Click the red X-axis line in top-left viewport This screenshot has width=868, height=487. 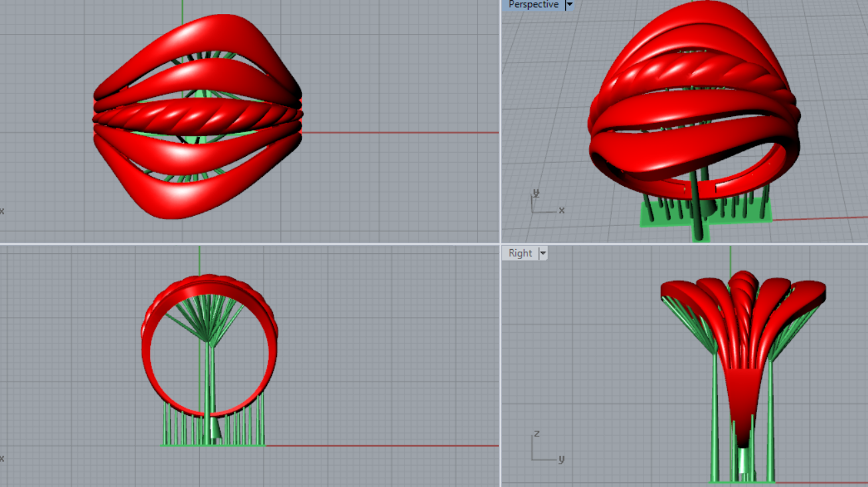(398, 132)
